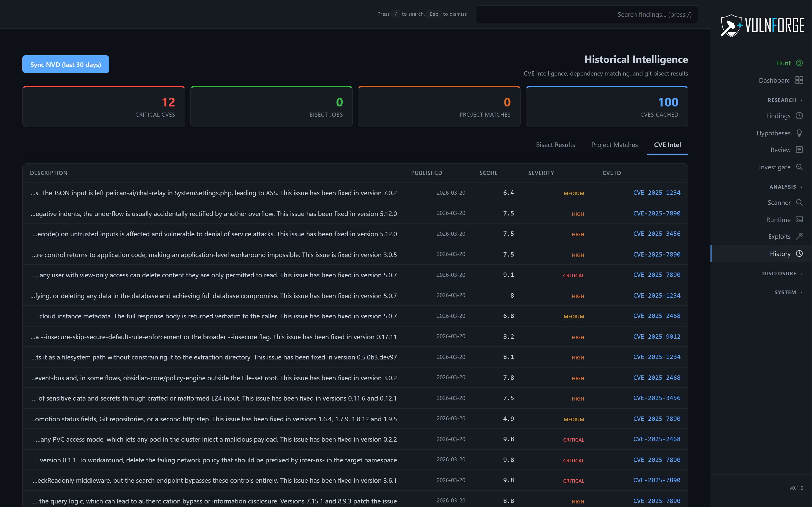Screen dimensions: 812x507
Task: Open the Dashboard grid icon
Action: pos(799,80)
